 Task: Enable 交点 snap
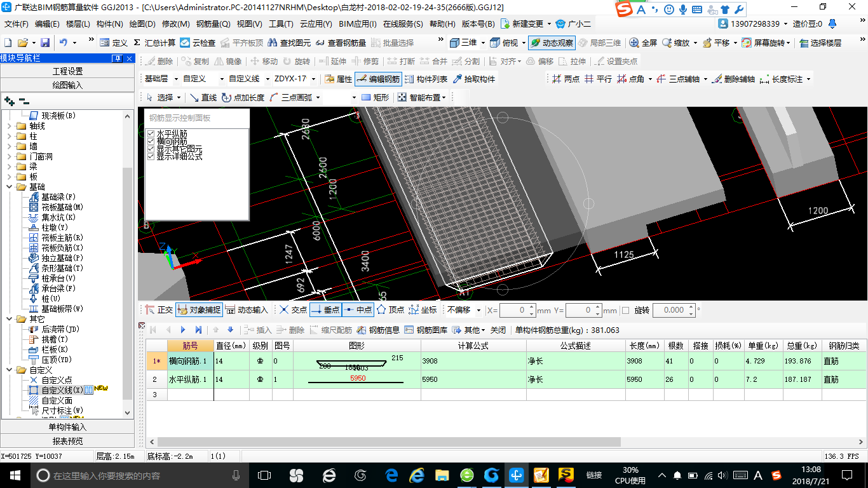click(293, 310)
